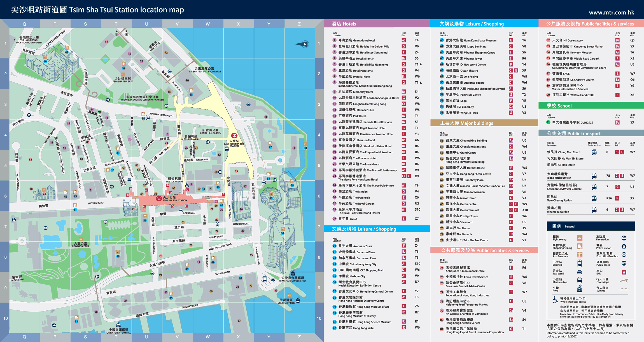
Task: Select the Public transport section header
Action: pyautogui.click(x=591, y=133)
